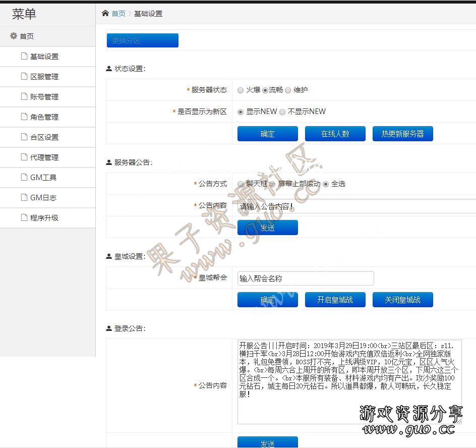Select 聊天框 announcement method
Screen dimensions: 476x448
[x=241, y=184]
